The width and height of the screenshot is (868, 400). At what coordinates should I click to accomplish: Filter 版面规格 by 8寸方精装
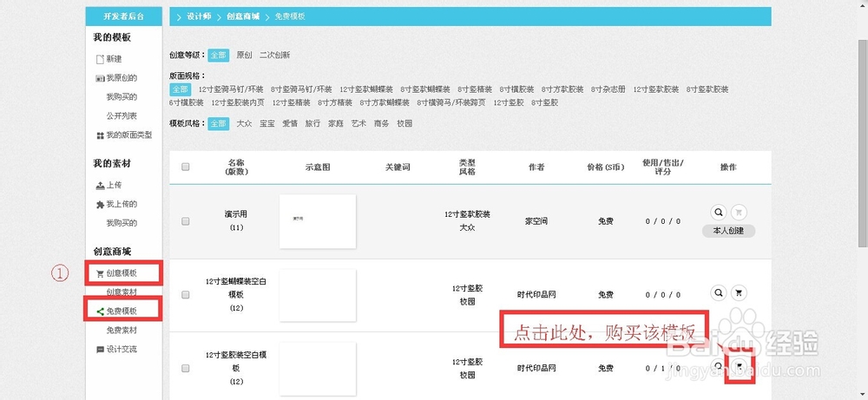335,103
